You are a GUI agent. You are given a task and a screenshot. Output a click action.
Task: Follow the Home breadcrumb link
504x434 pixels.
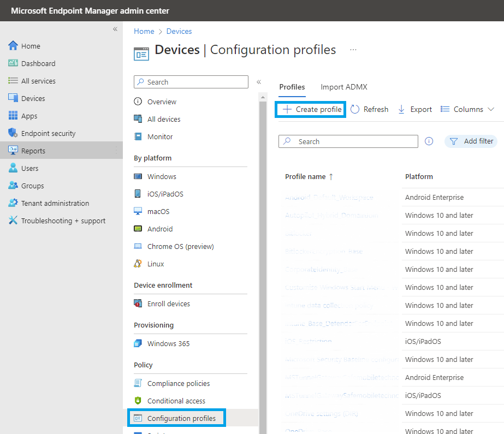[144, 31]
